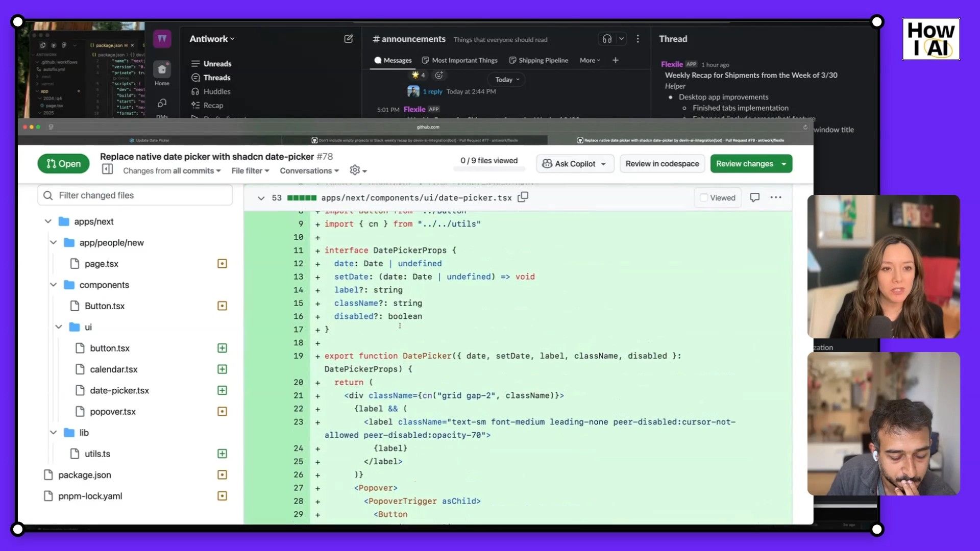Click the browser reload icon in address bar
Screen dimensions: 980x551
tap(805, 127)
